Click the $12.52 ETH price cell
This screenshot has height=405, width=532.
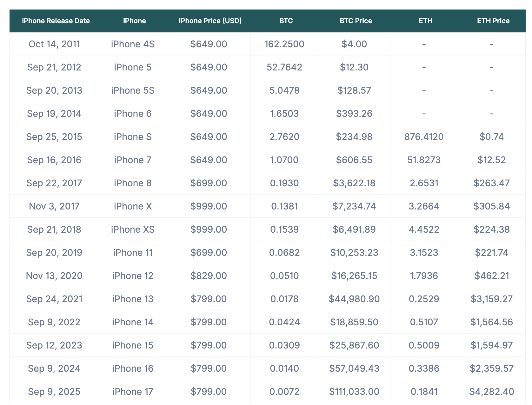(x=492, y=160)
